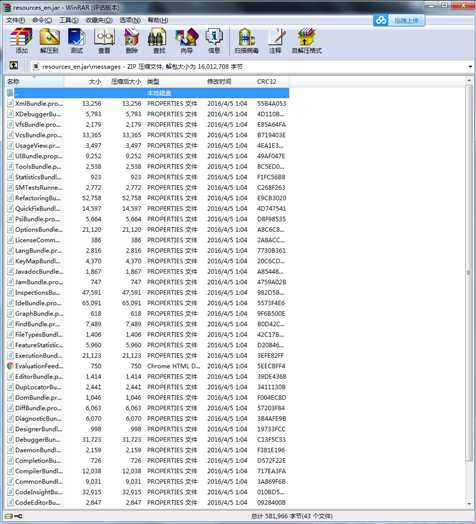Open the File (文件) menu
The width and height of the screenshot is (476, 524).
pos(15,20)
